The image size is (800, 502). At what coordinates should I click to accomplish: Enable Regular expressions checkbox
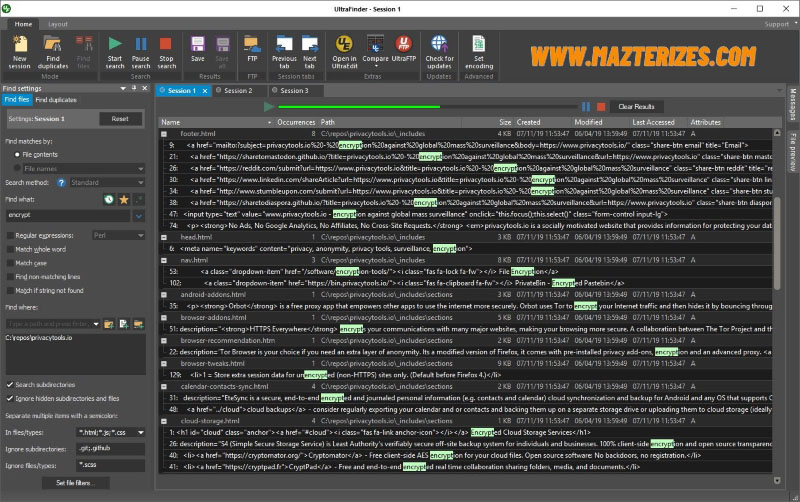(x=10, y=236)
